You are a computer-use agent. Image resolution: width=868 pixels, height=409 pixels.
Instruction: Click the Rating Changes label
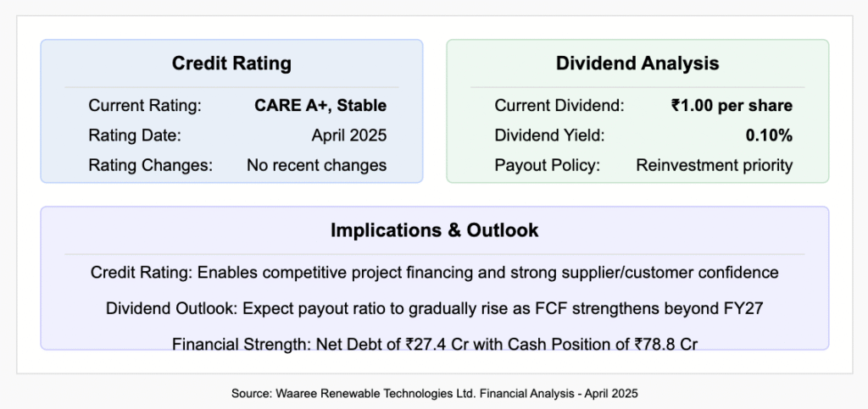tap(151, 165)
